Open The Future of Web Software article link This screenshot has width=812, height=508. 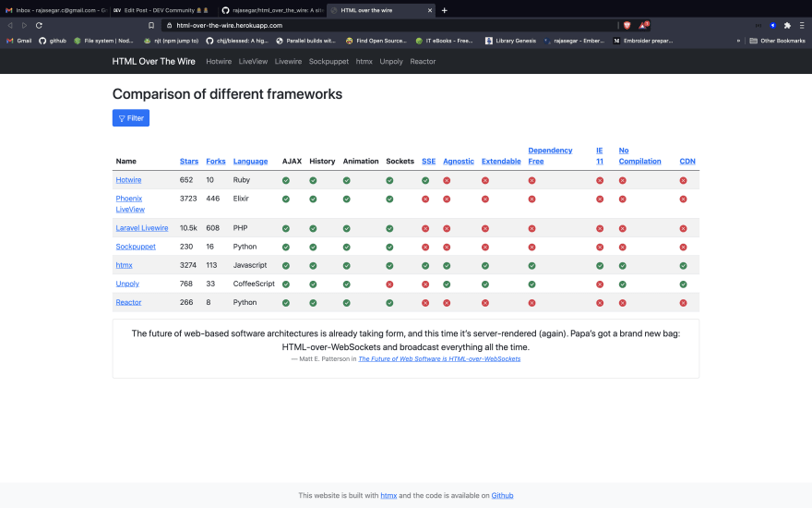click(439, 358)
